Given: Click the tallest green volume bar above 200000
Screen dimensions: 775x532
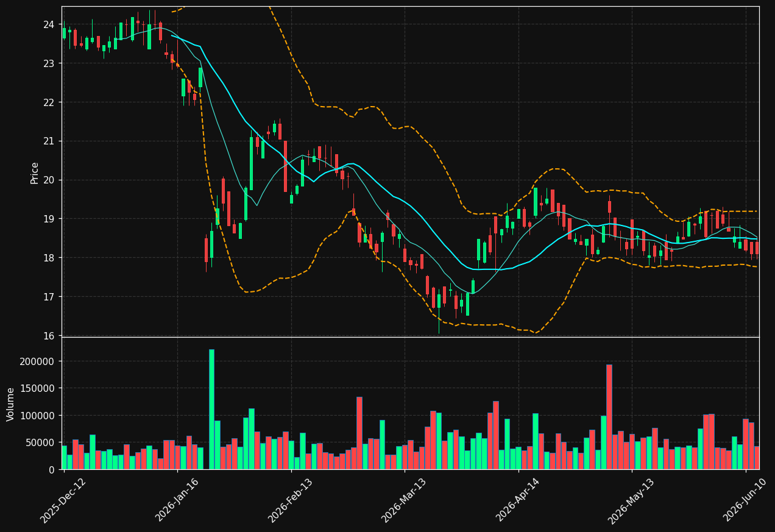Looking at the screenshot, I should point(211,410).
